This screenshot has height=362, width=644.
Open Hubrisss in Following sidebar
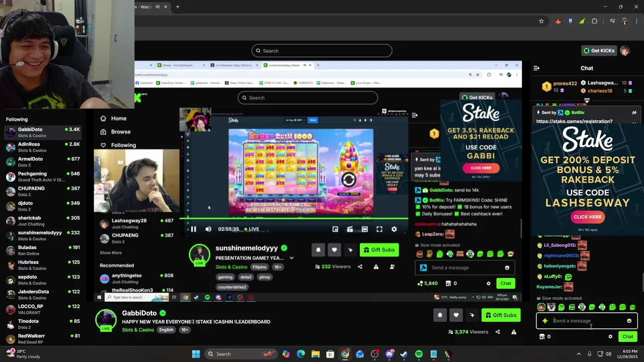point(43,265)
